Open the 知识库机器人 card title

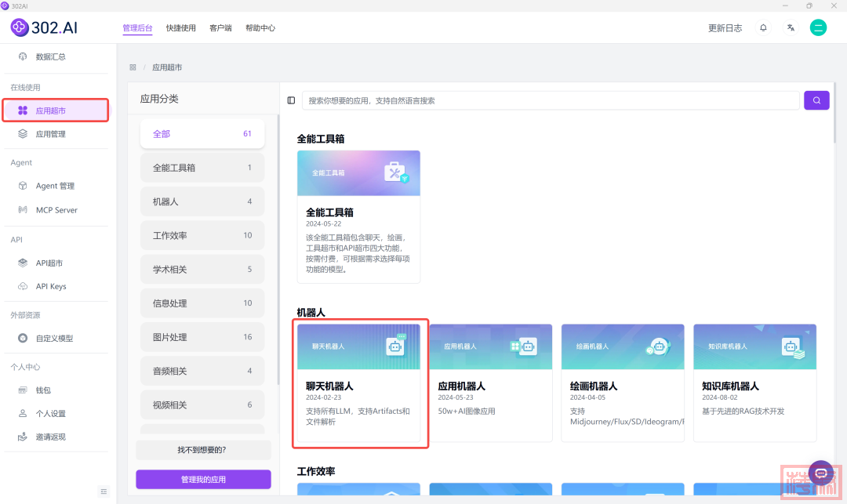click(x=730, y=386)
